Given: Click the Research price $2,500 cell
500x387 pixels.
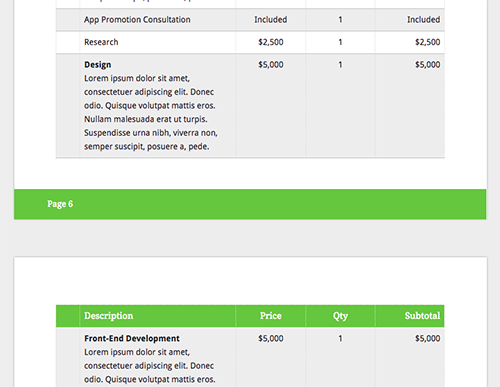Looking at the screenshot, I should coord(271,42).
